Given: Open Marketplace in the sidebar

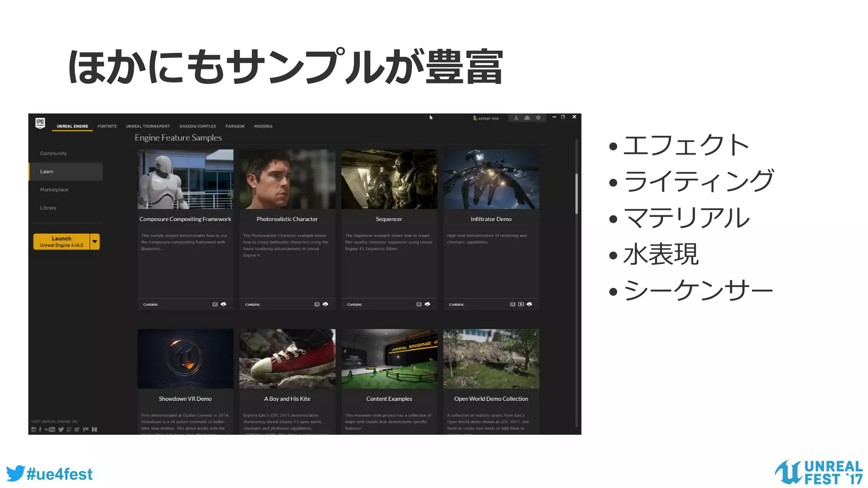Looking at the screenshot, I should point(54,190).
